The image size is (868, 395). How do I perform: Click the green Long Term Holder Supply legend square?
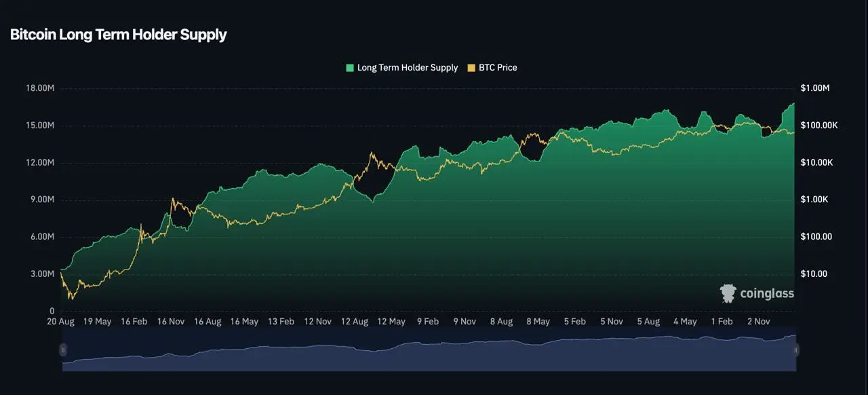pyautogui.click(x=350, y=68)
